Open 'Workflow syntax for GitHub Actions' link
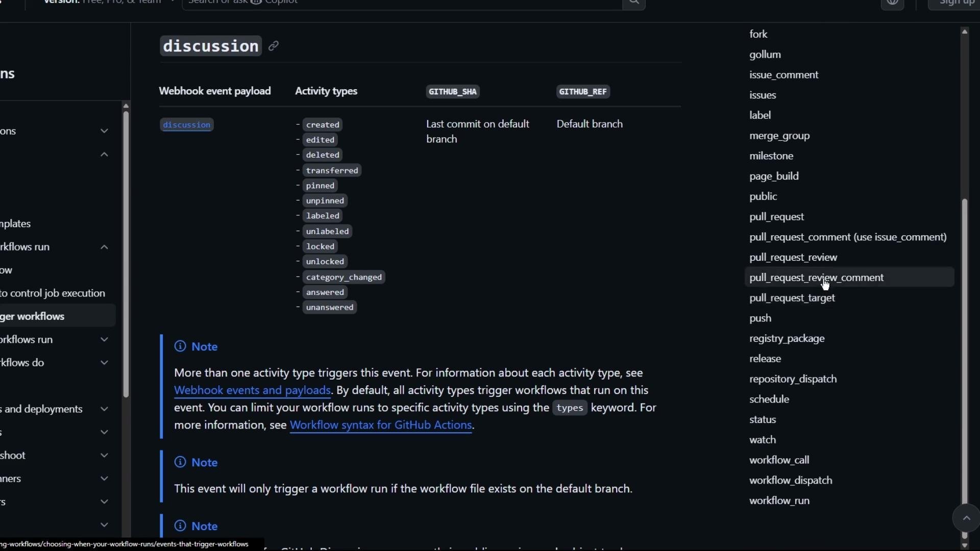This screenshot has height=551, width=980. click(381, 425)
